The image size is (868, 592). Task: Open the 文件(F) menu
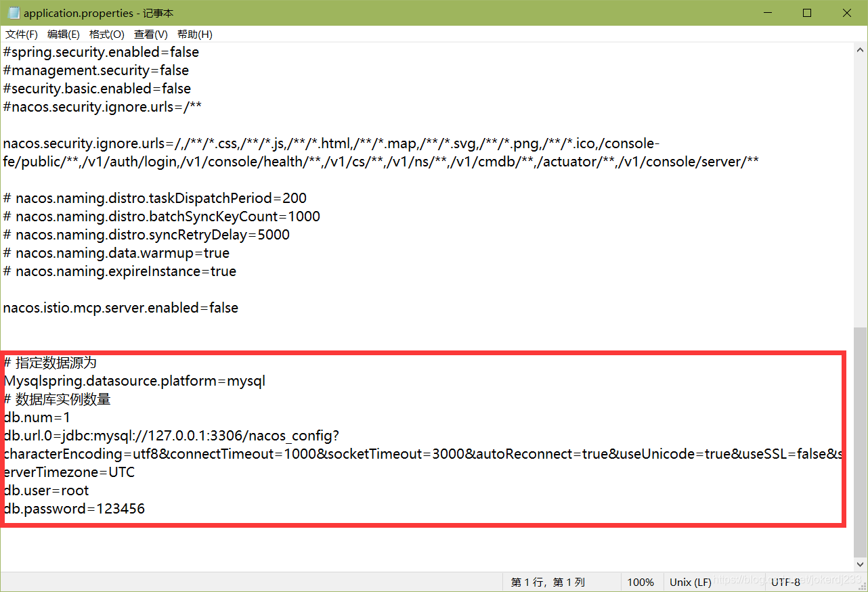[x=22, y=35]
